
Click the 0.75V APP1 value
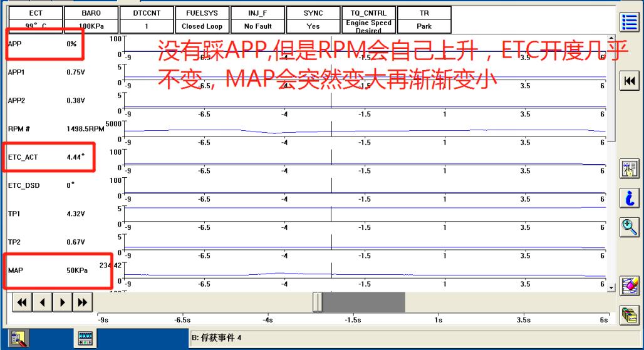pyautogui.click(x=76, y=72)
